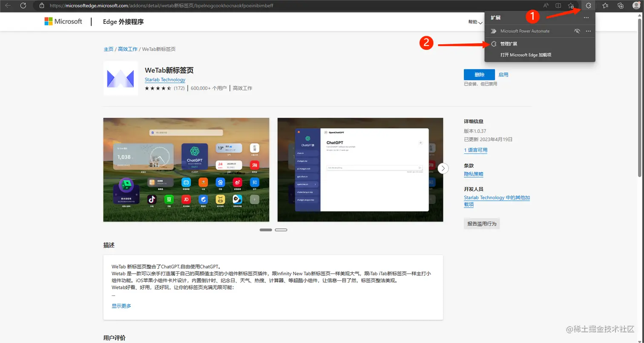The image size is (644, 343).
Task: Open the Collections icon in the toolbar
Action: click(621, 6)
